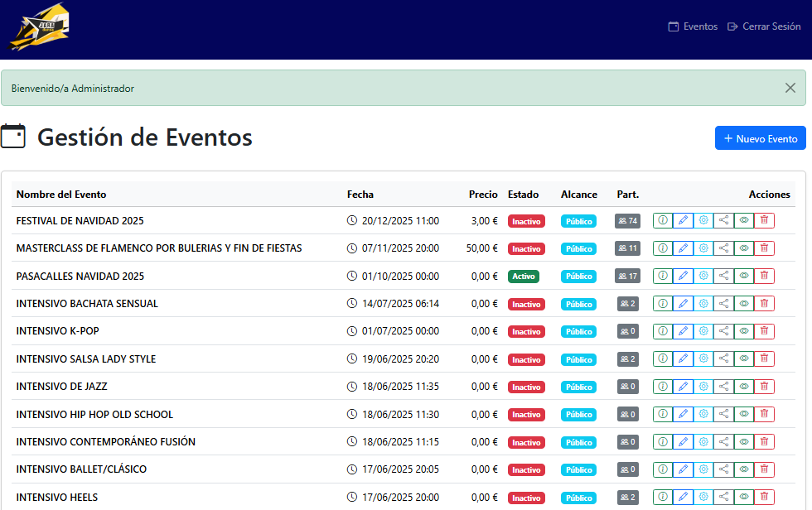Open the Eventos navigation item

coord(693,26)
